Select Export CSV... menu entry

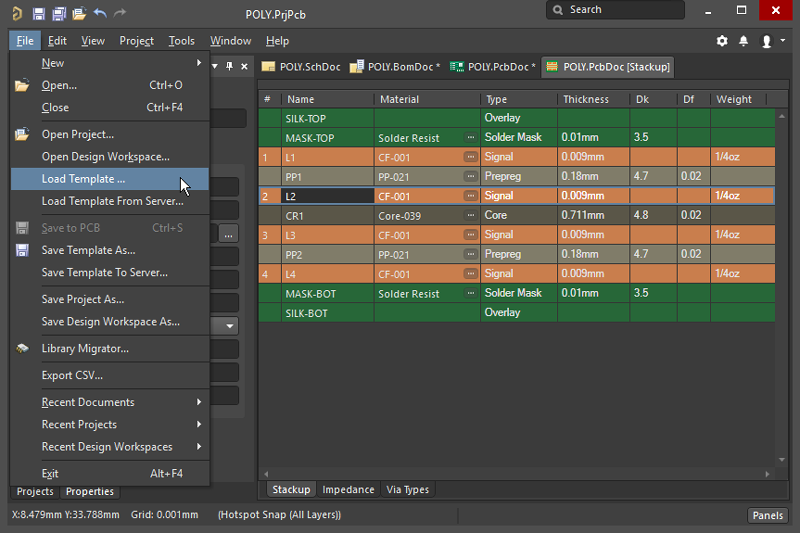72,375
